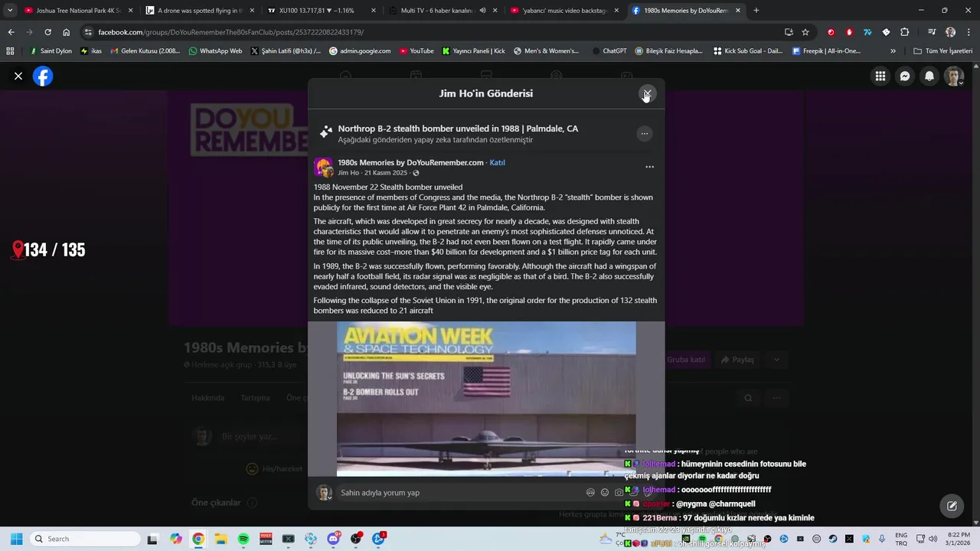This screenshot has width=980, height=551.
Task: View site information icon in the address bar
Action: point(88,32)
